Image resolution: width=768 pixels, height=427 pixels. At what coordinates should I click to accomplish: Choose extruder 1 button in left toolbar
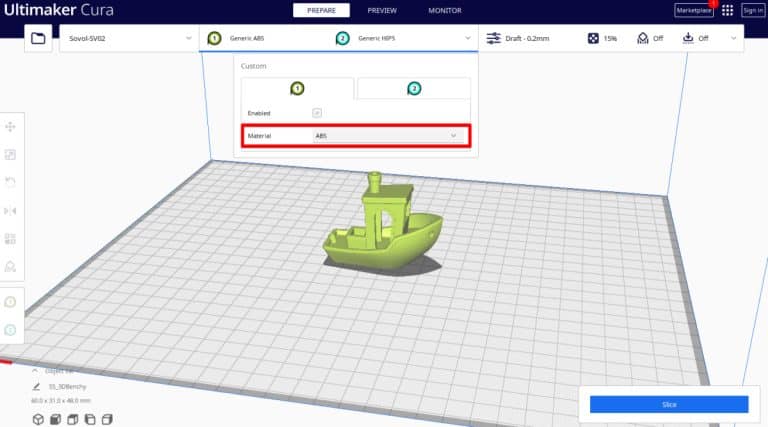pyautogui.click(x=10, y=302)
